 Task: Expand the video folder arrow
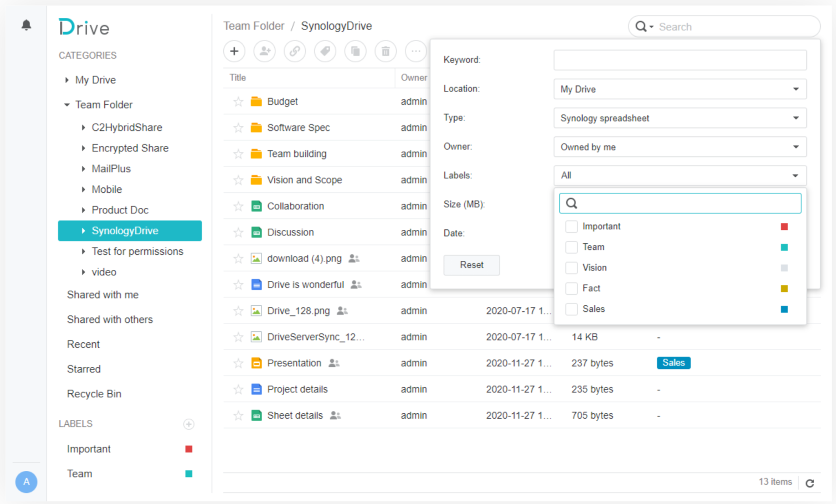coord(83,272)
